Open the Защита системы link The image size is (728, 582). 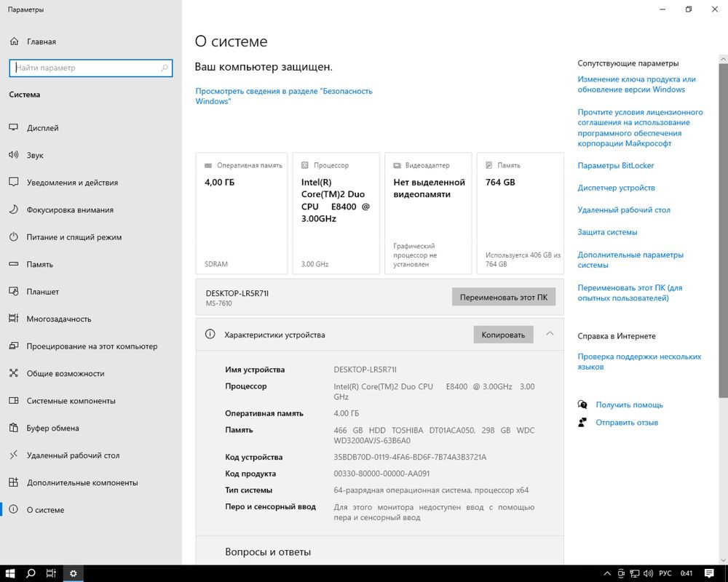pyautogui.click(x=607, y=232)
